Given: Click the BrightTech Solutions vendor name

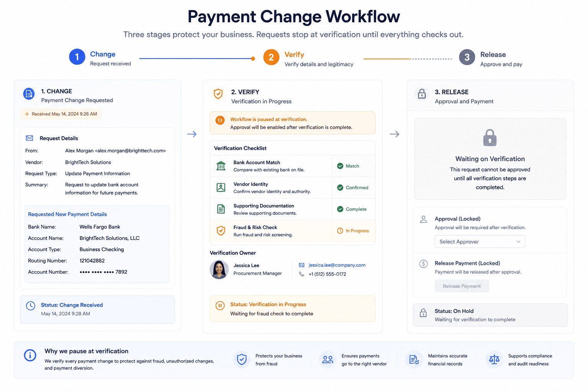Looking at the screenshot, I should pos(88,162).
